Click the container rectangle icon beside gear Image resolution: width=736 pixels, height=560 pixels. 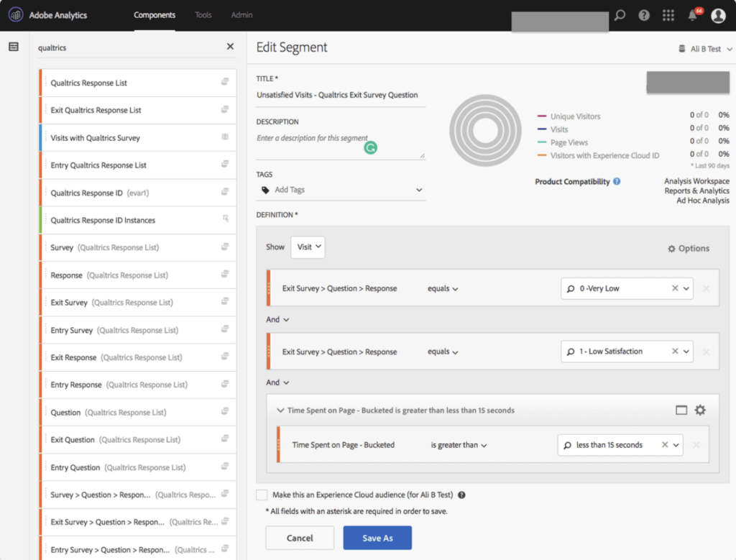point(681,410)
